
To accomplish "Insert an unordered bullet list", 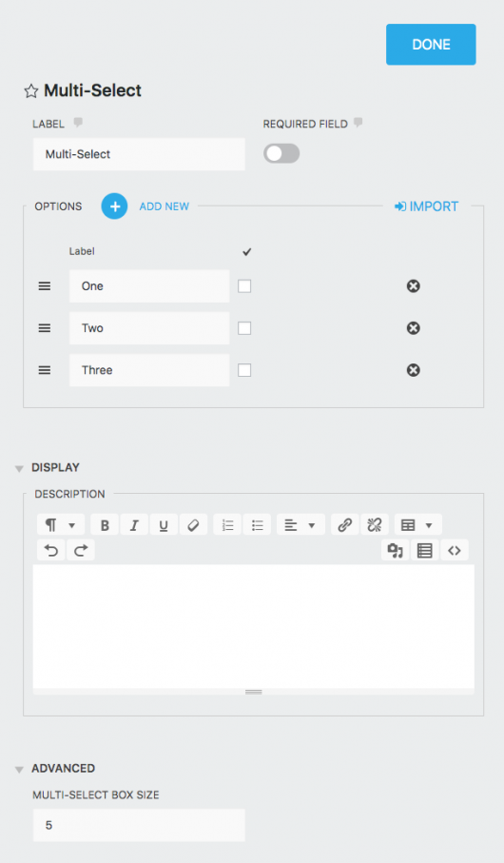I will coord(257,525).
